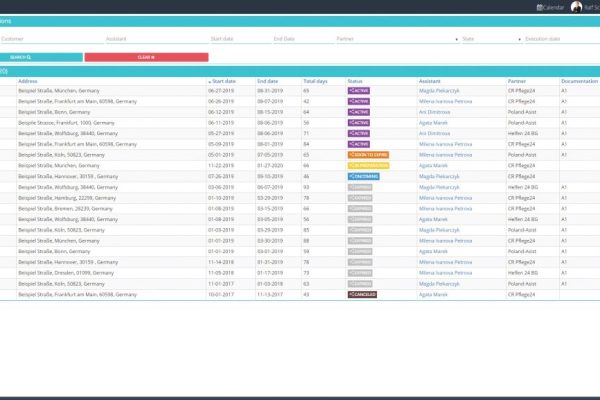Click grey status badge in 01-10-2019 row

(360, 198)
